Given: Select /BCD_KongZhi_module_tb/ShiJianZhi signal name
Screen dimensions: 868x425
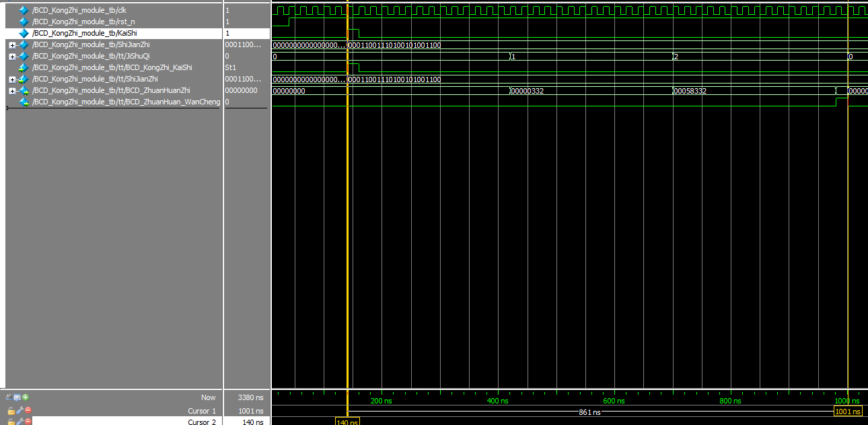Looking at the screenshot, I should [x=91, y=44].
